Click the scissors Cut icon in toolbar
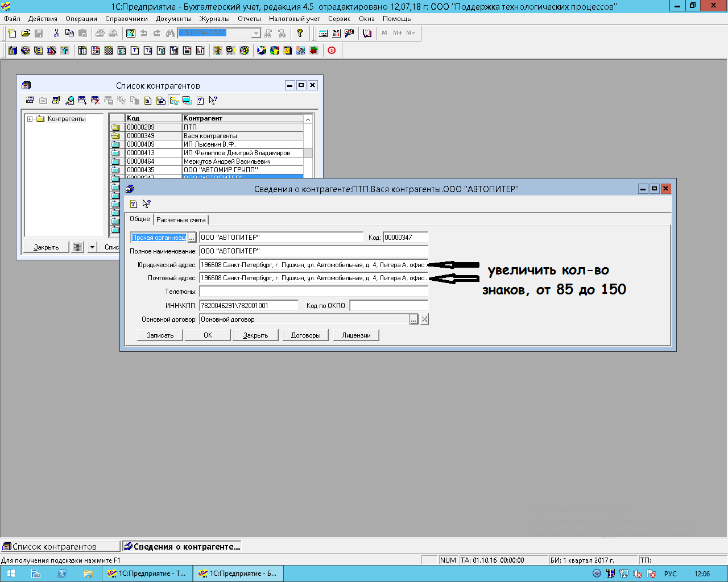Screen dimensions: 728x582 coord(56,34)
